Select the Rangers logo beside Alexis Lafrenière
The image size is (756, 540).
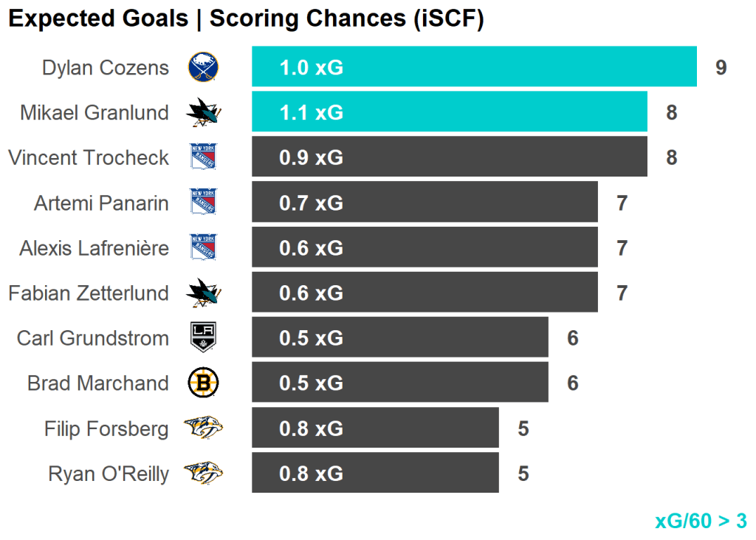point(203,247)
